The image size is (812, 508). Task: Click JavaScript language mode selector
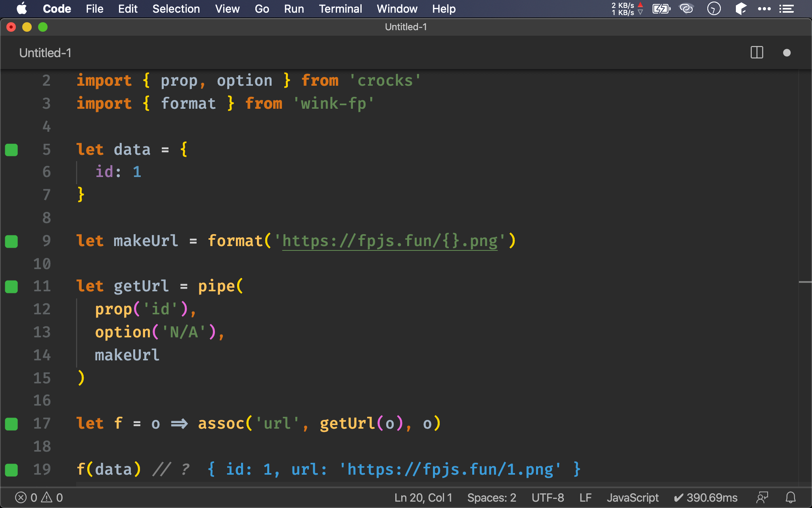(632, 497)
